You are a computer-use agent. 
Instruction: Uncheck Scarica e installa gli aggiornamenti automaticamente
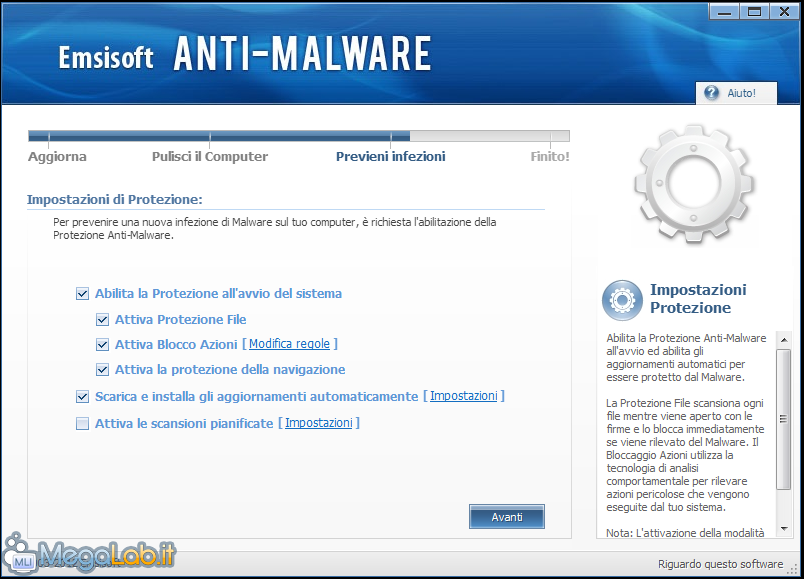pos(82,397)
